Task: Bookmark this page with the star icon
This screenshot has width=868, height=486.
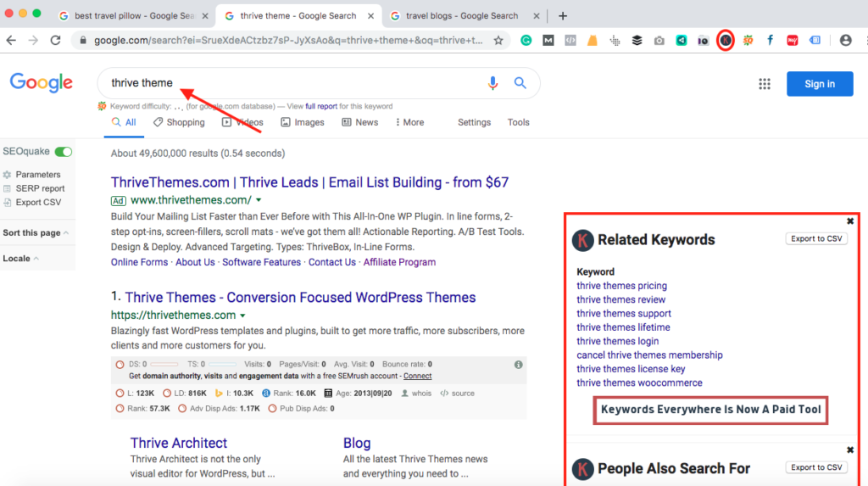Action: pos(498,40)
